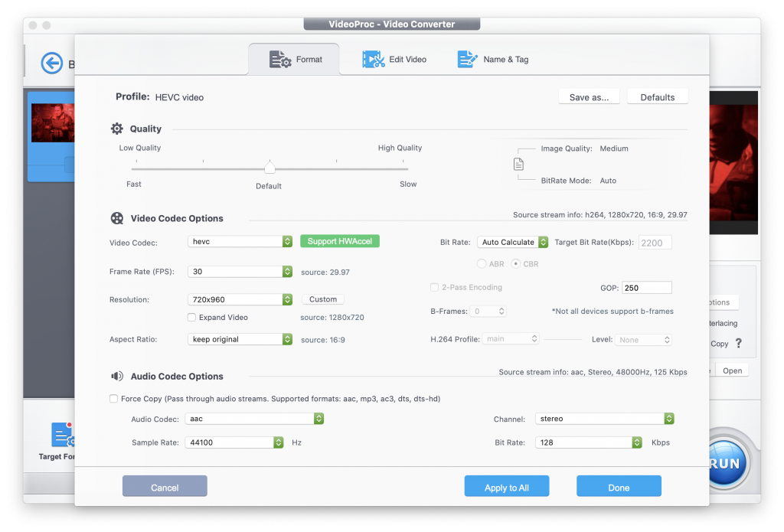The height and width of the screenshot is (532, 784).
Task: Click the Name & Tag pencil icon
Action: 468,60
